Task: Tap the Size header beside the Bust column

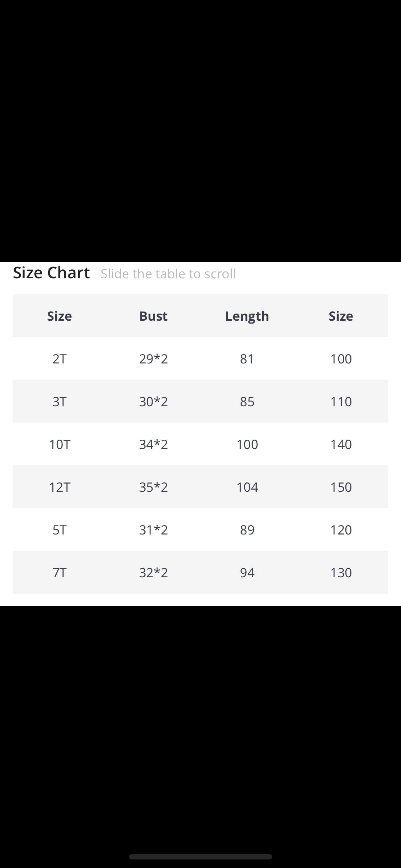Action: coord(60,316)
